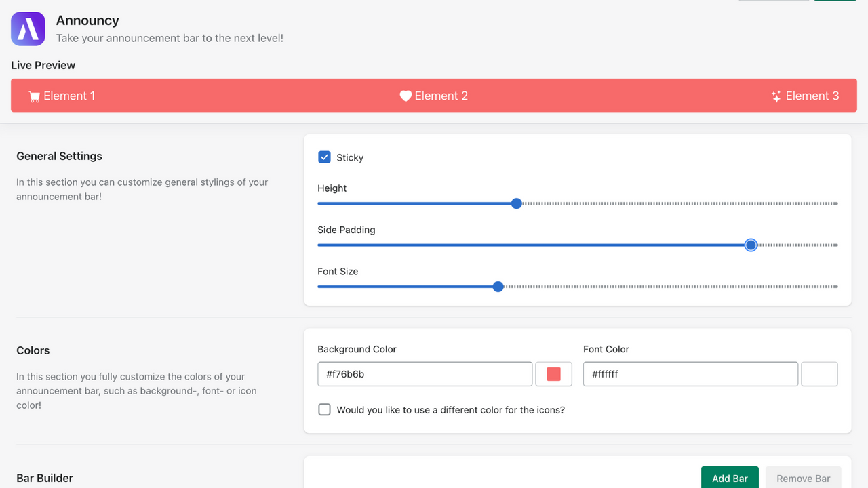
Task: Click the Add Bar button
Action: pyautogui.click(x=730, y=478)
